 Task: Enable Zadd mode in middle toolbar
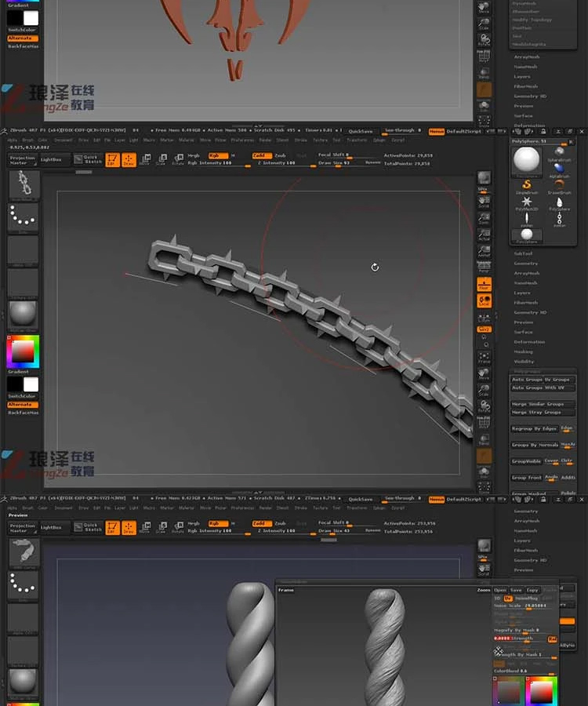tap(259, 155)
